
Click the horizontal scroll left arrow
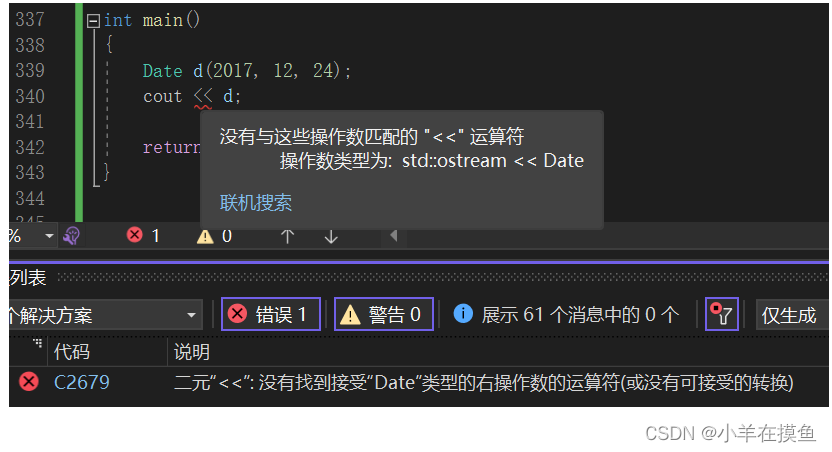[394, 235]
